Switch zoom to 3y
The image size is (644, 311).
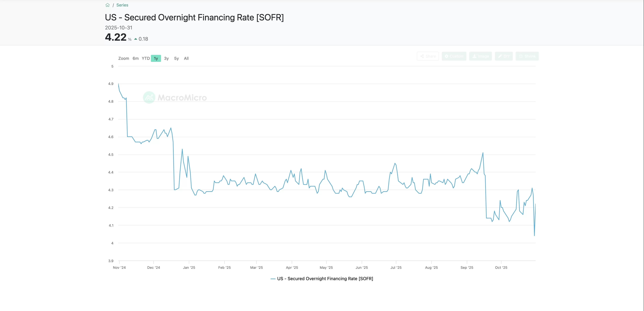166,59
